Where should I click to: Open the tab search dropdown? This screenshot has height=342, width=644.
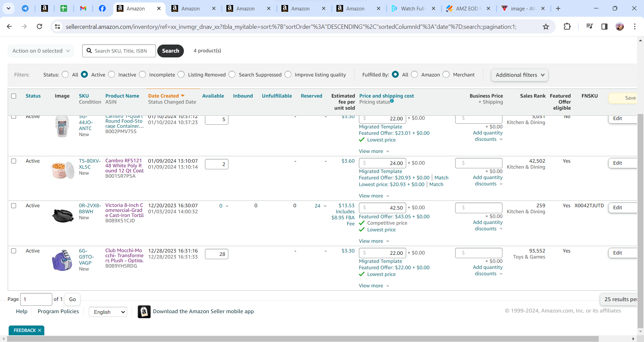8,8
